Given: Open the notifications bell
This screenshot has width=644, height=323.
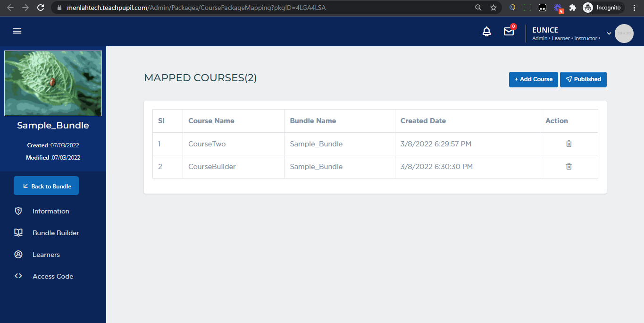Looking at the screenshot, I should pyautogui.click(x=486, y=32).
